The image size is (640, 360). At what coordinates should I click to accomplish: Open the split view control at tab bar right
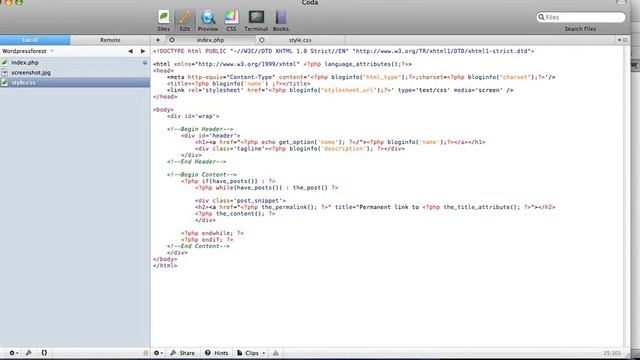622,40
